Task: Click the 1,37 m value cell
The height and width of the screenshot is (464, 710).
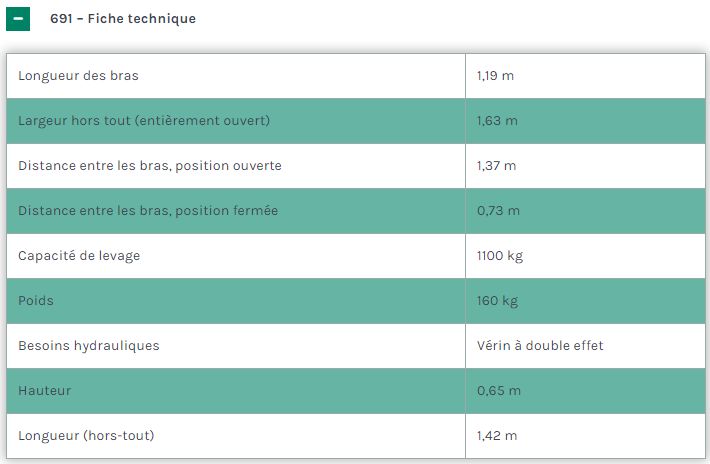Action: pyautogui.click(x=497, y=166)
